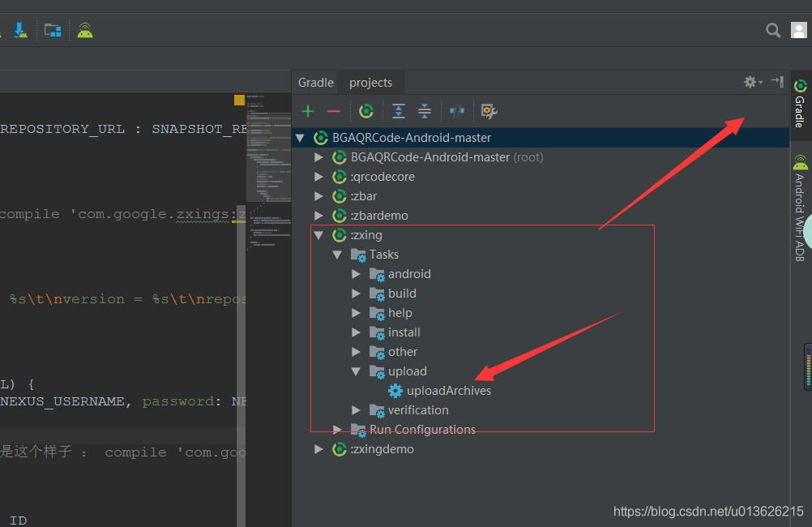The height and width of the screenshot is (527, 812).
Task: Click the Android WiFi ADB toolbar icon
Action: pyautogui.click(x=85, y=31)
